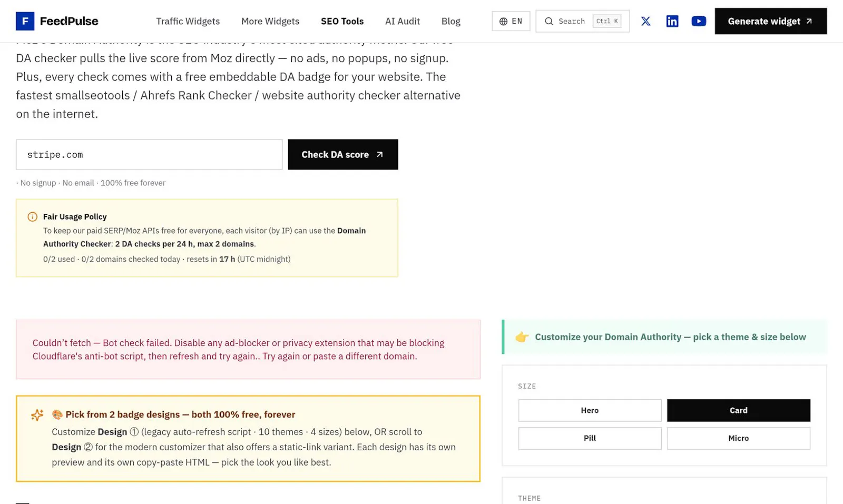The height and width of the screenshot is (504, 843).
Task: Go to the AI Audit page
Action: [403, 21]
